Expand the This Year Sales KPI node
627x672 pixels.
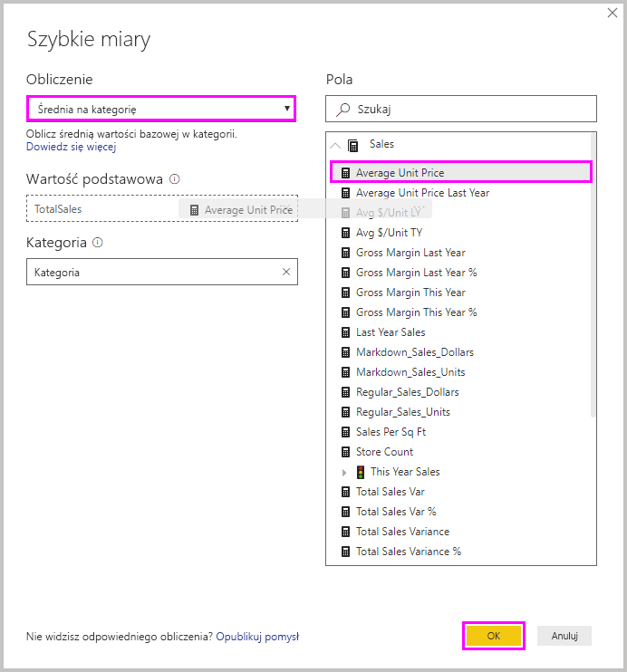[344, 472]
